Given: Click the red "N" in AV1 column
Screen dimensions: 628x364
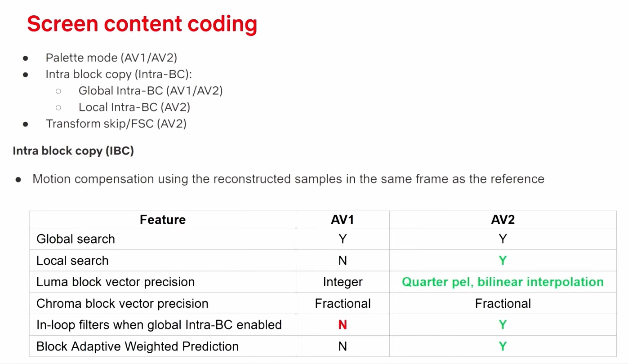Looking at the screenshot, I should 343,325.
